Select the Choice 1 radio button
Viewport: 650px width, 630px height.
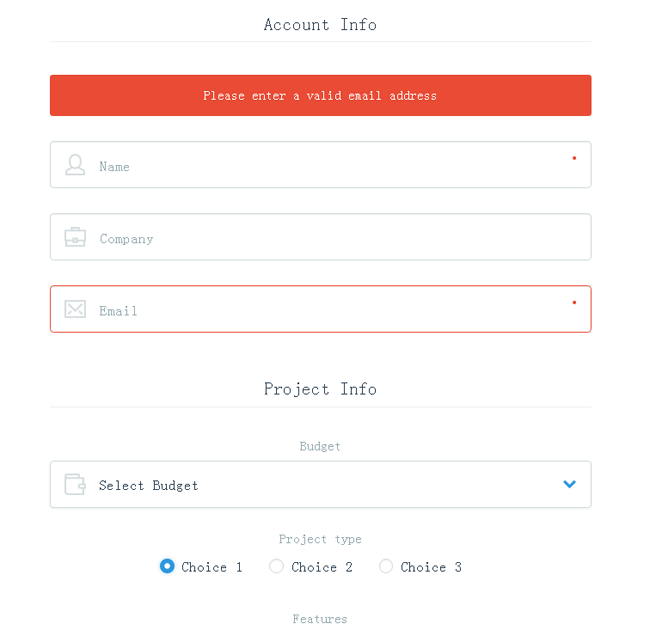click(x=167, y=566)
